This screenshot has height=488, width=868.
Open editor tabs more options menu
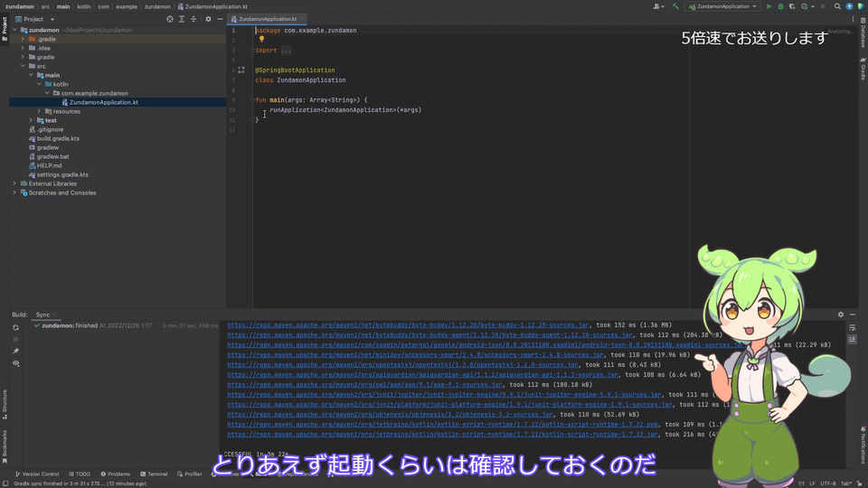point(853,19)
